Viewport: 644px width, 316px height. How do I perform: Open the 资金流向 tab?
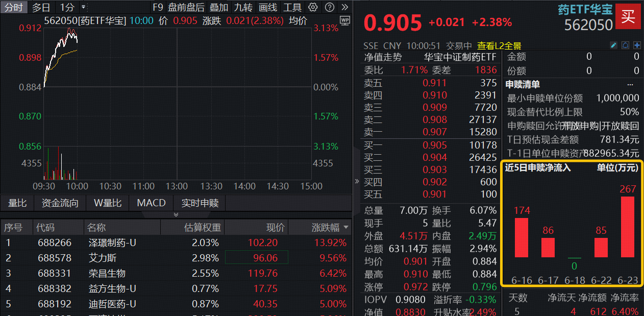tap(60, 203)
